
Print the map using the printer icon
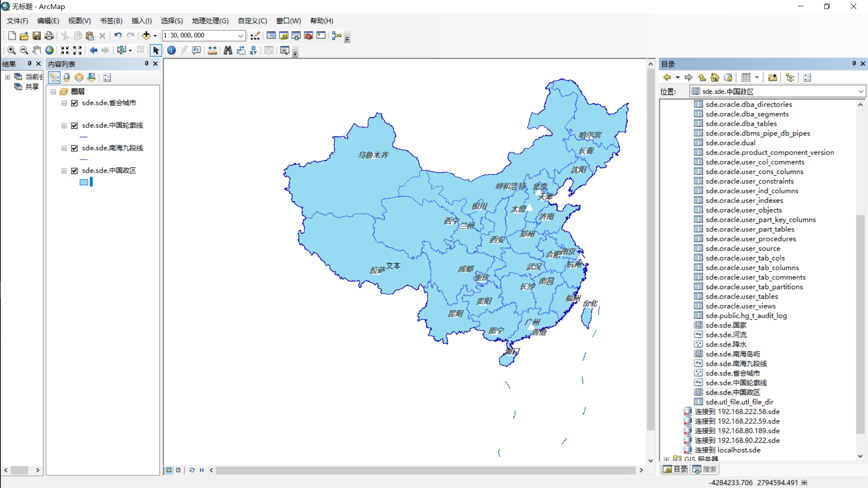coord(49,36)
